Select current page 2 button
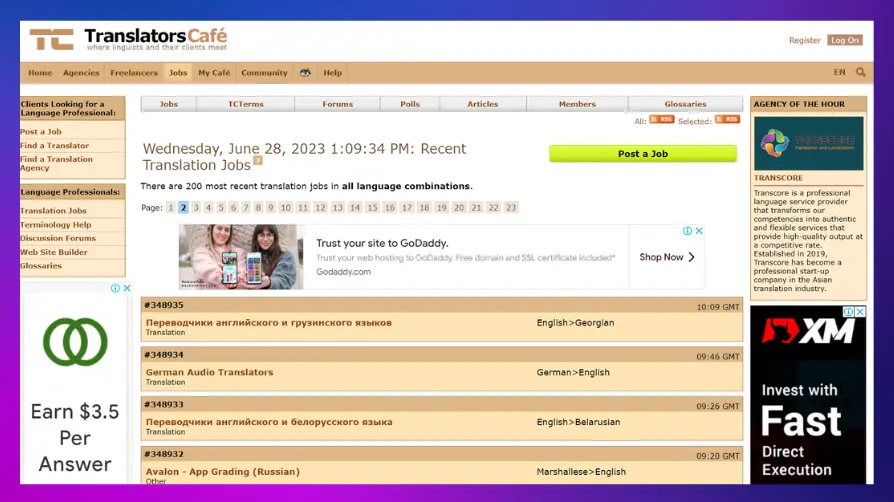The height and width of the screenshot is (502, 894). coord(183,208)
